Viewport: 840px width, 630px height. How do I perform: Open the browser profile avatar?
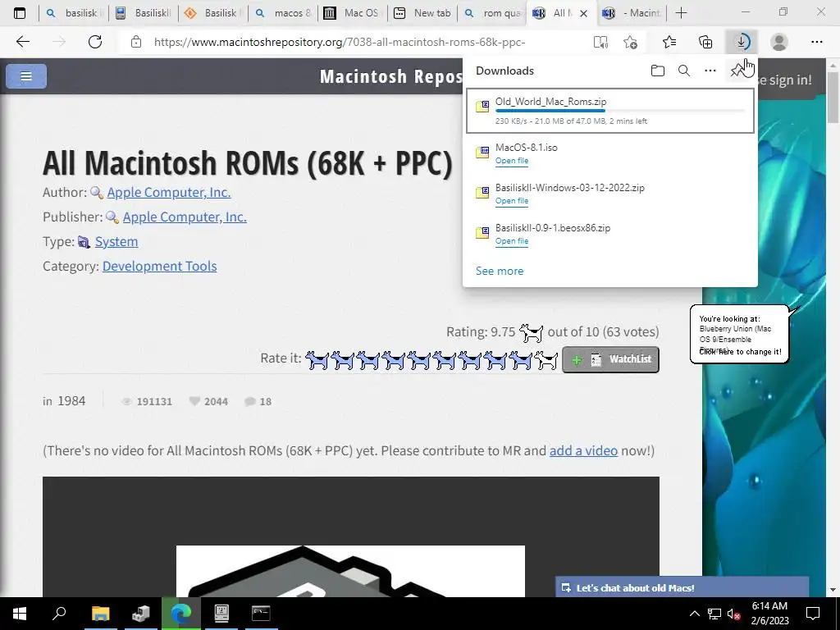click(x=779, y=42)
